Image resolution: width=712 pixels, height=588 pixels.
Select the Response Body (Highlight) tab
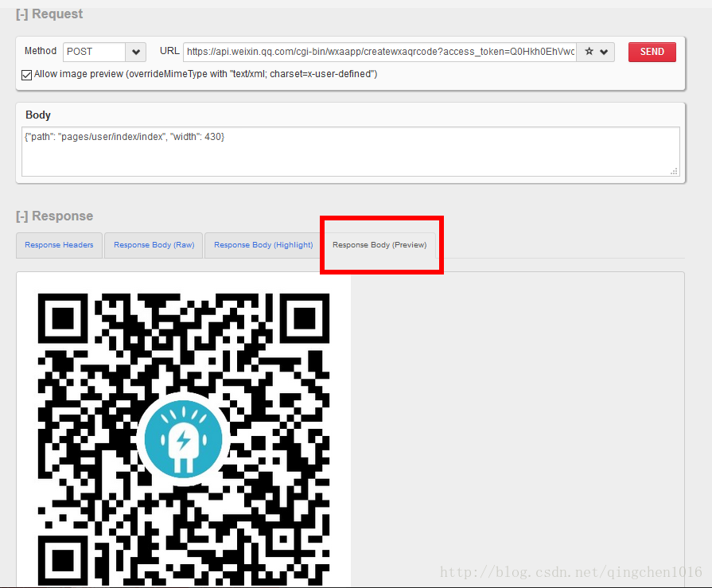click(x=263, y=245)
